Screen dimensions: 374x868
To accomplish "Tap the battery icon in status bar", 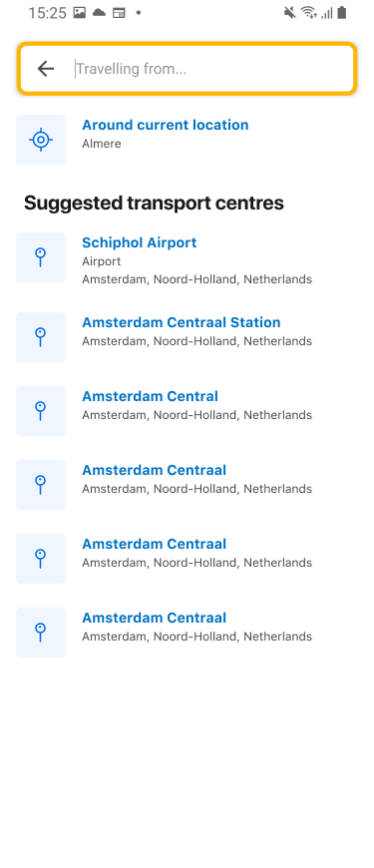I will pyautogui.click(x=341, y=13).
